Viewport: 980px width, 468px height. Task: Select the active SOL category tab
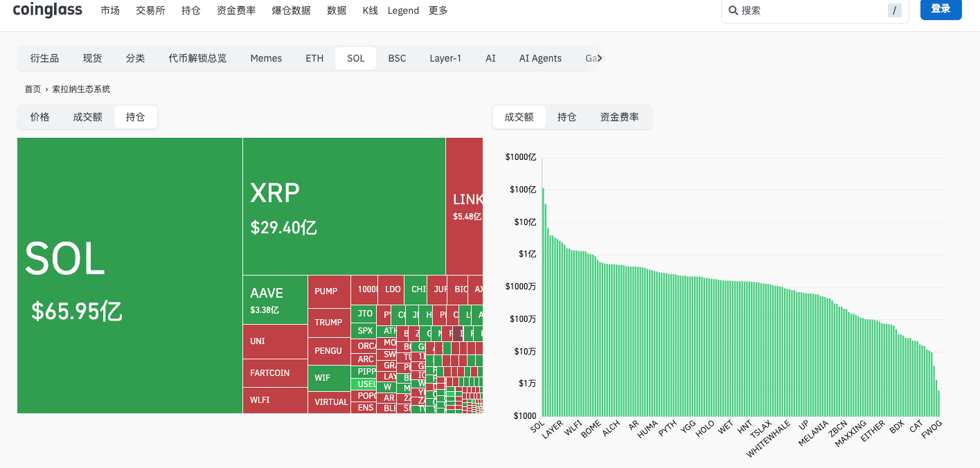[356, 58]
